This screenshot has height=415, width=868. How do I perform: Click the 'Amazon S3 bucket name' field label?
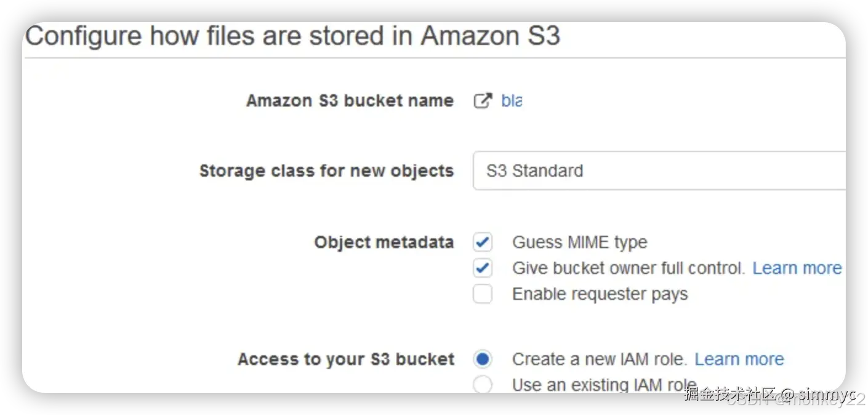tap(350, 101)
